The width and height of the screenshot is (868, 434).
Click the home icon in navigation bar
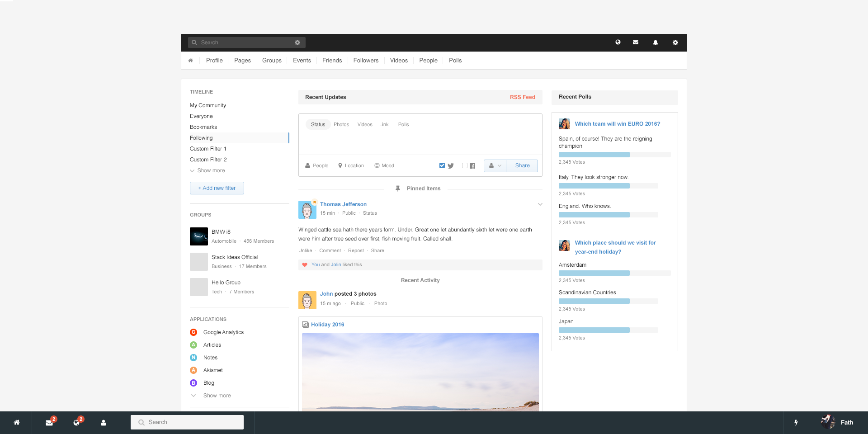point(190,61)
